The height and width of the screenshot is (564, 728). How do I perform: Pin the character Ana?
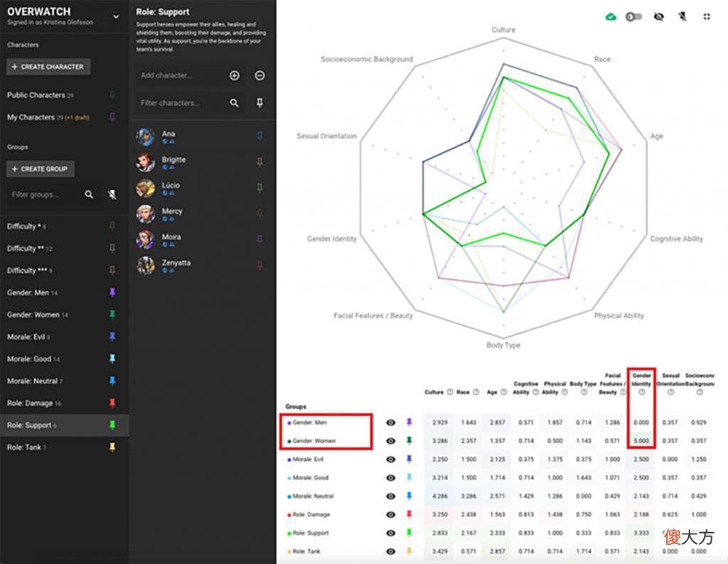tap(259, 136)
